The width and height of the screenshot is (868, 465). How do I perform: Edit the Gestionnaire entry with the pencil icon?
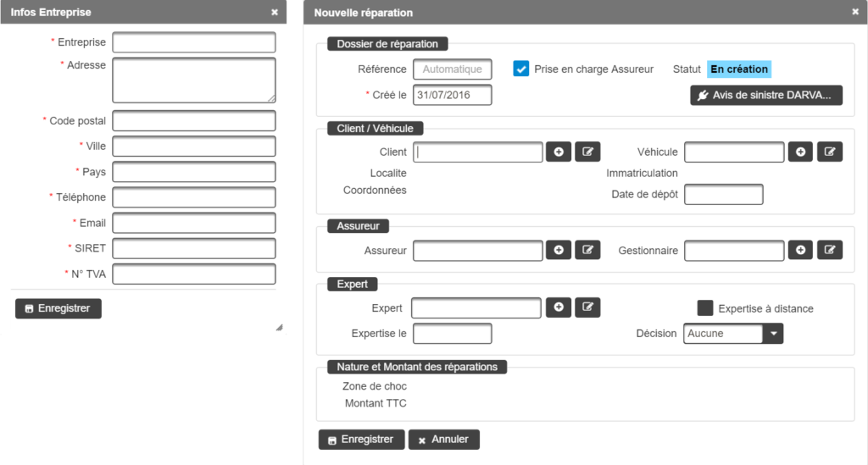pyautogui.click(x=830, y=250)
